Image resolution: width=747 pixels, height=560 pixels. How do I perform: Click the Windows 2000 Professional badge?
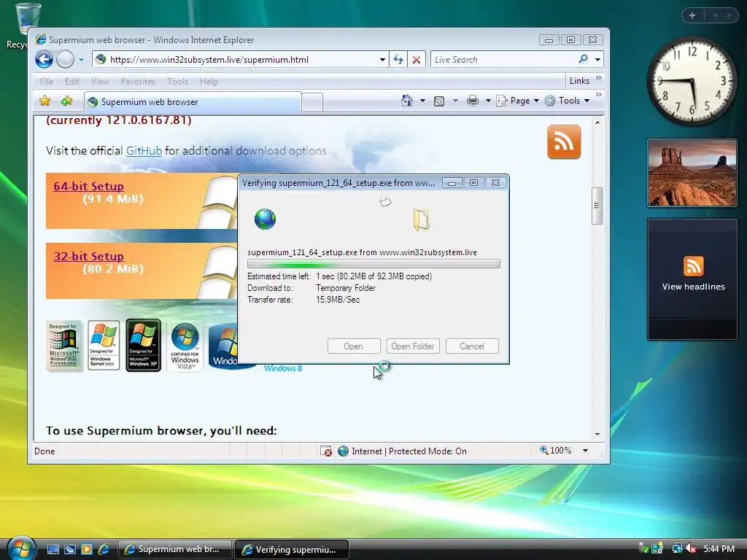point(64,346)
